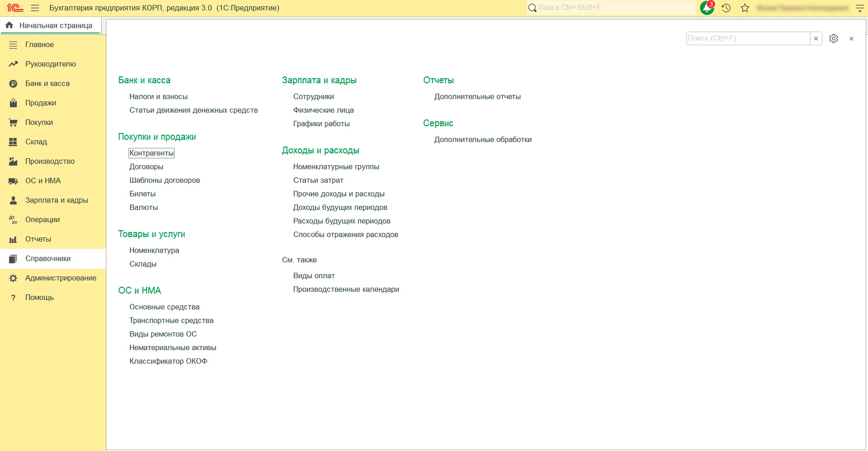
Task: Open Статьи затрат link
Action: click(318, 180)
